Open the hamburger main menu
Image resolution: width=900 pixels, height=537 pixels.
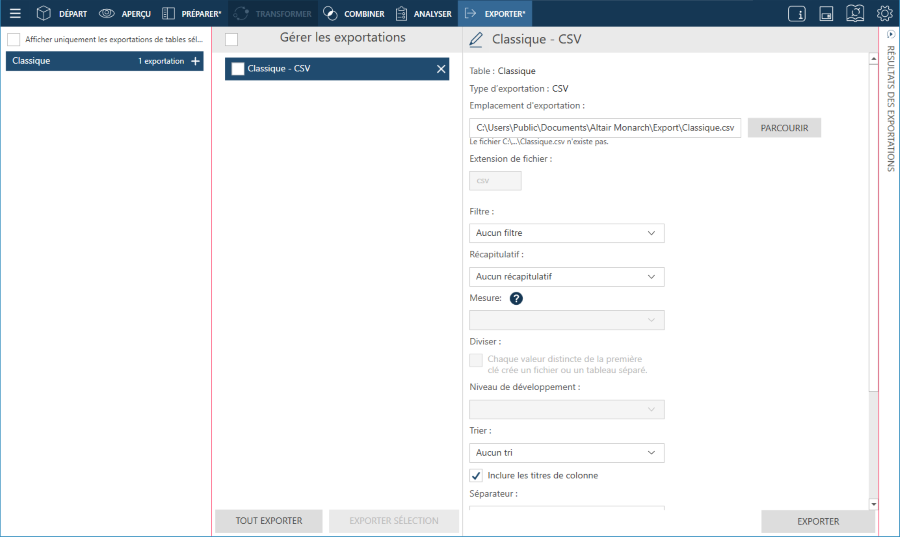[x=15, y=14]
